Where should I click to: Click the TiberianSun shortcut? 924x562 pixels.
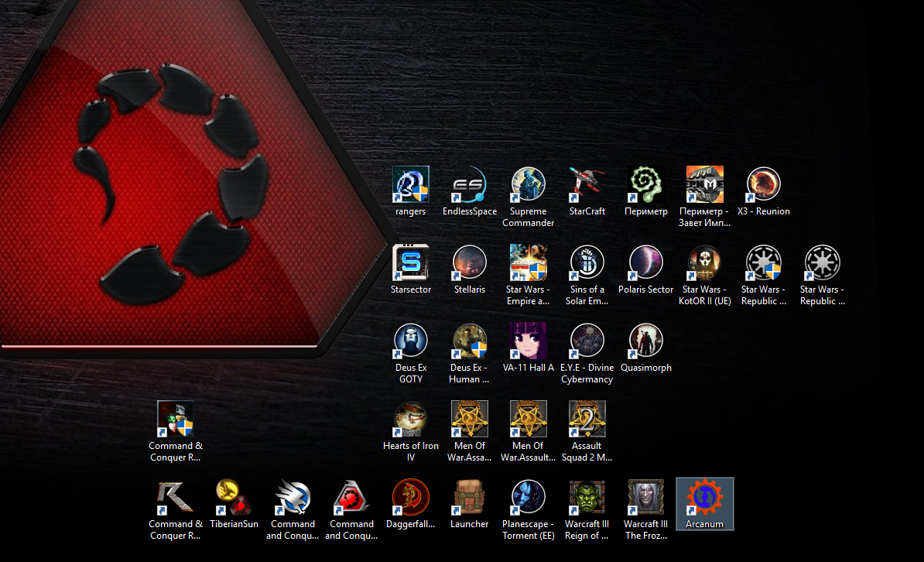point(234,496)
